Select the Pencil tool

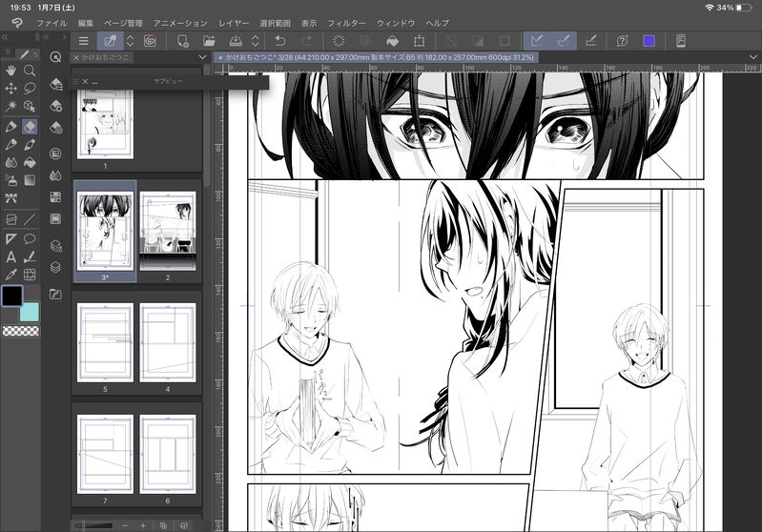(10, 144)
